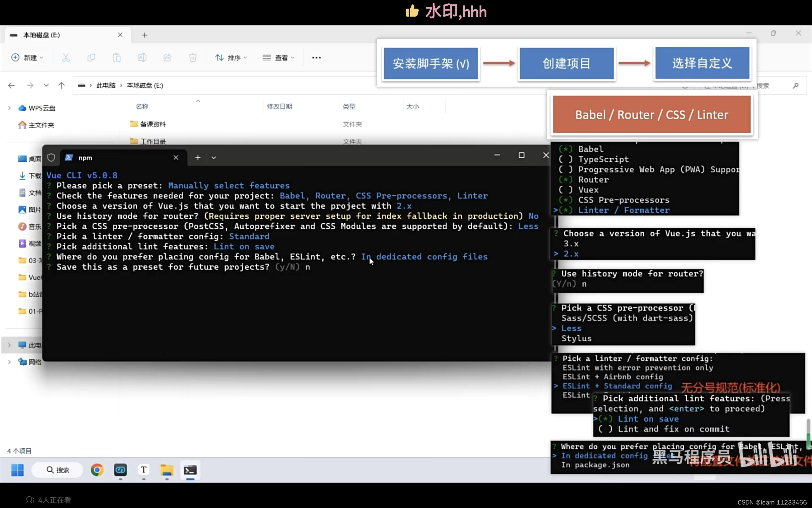Click the Copy icon in Explorer toolbar
The image size is (812, 508).
point(91,57)
